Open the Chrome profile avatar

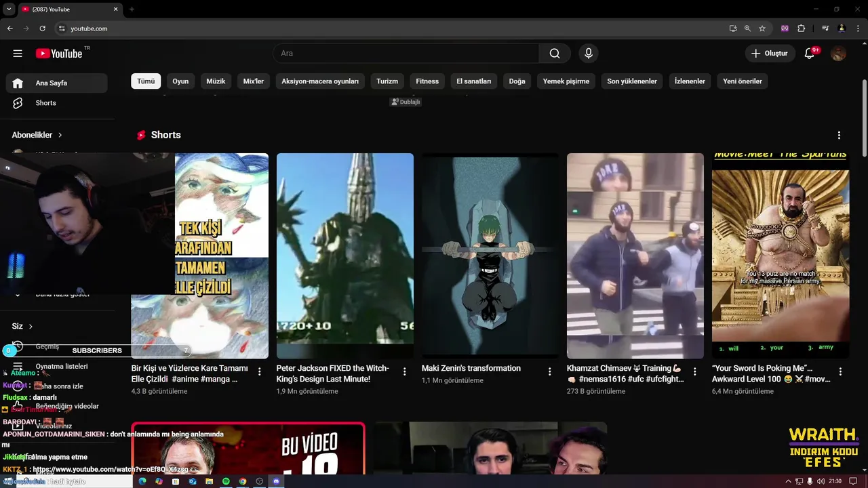(842, 28)
